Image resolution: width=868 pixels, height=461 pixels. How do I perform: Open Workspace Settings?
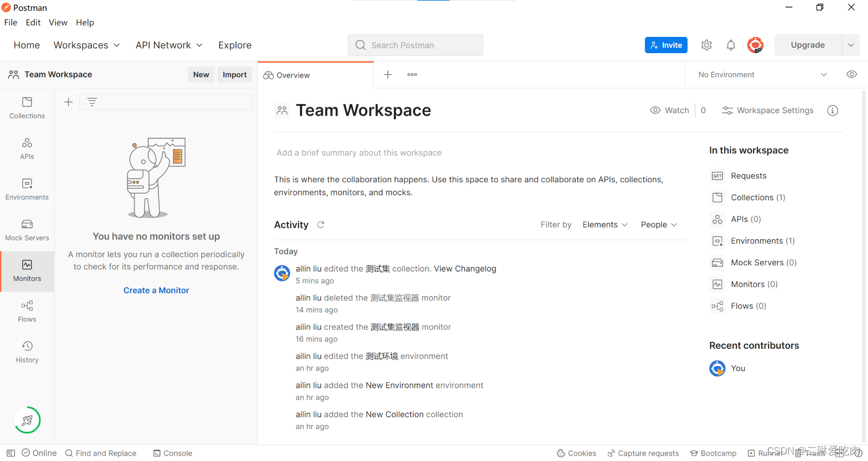(768, 111)
